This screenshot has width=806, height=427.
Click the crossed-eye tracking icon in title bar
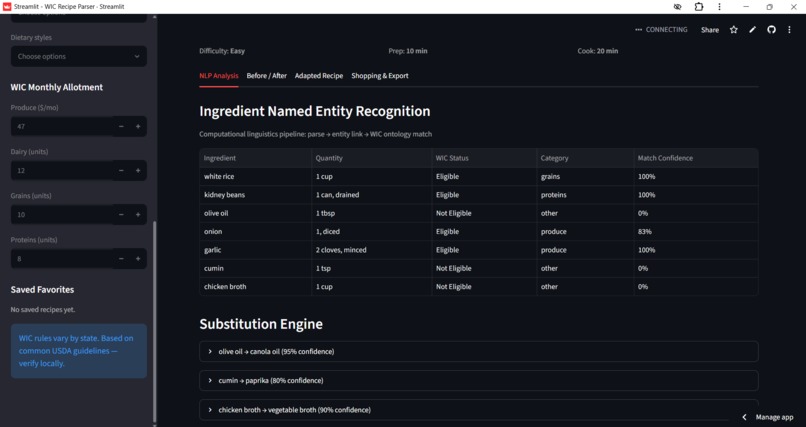tap(677, 7)
